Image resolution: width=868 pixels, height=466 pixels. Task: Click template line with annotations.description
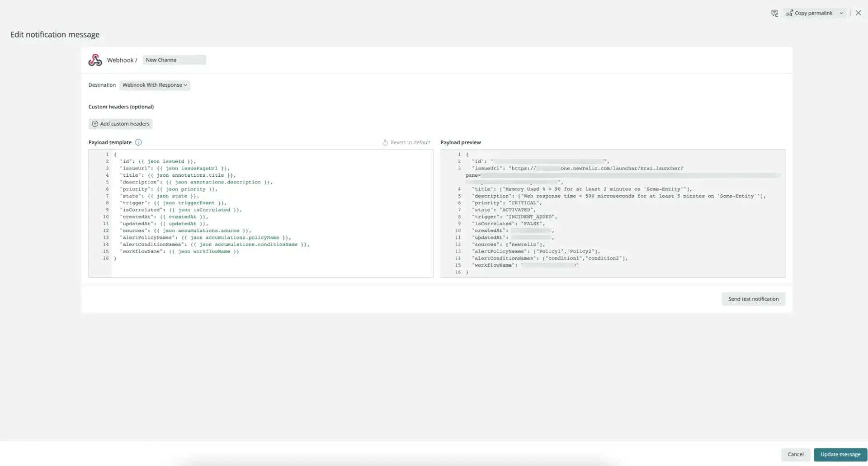pos(196,182)
